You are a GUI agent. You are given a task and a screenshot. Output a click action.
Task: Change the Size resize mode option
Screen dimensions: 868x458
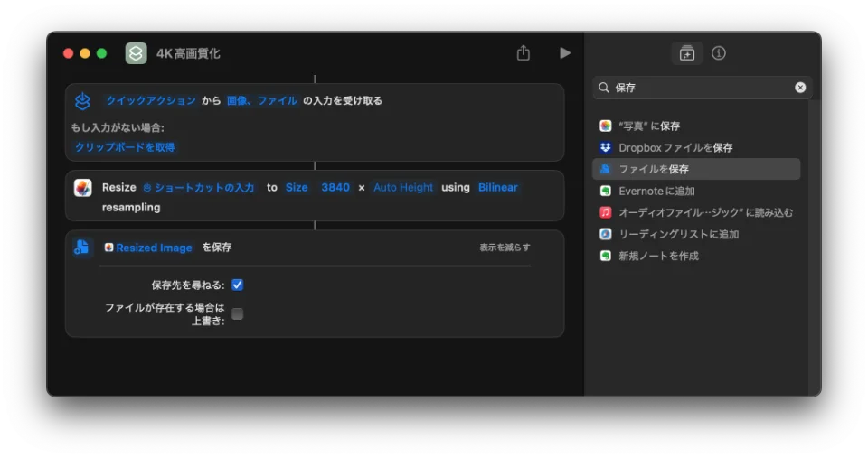297,188
